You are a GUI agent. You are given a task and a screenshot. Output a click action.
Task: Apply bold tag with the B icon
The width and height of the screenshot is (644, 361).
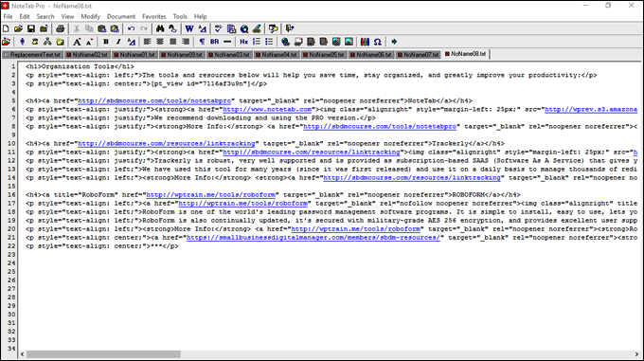(x=105, y=42)
